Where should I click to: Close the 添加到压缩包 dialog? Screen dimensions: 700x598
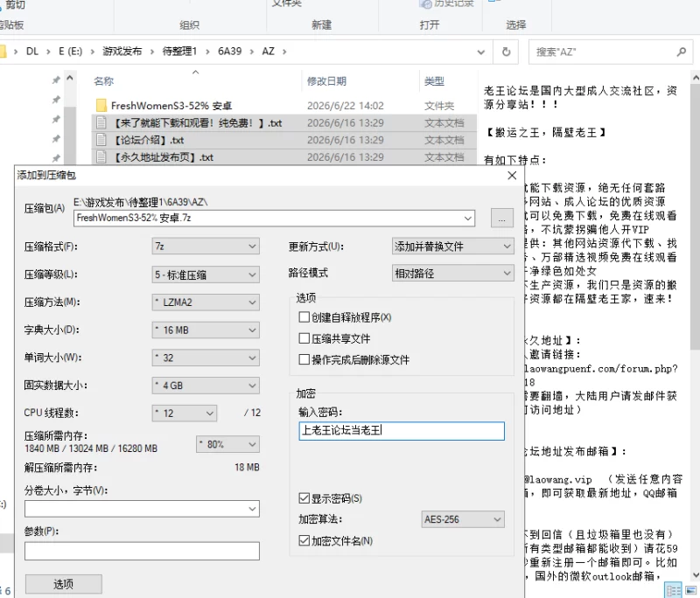(x=512, y=176)
